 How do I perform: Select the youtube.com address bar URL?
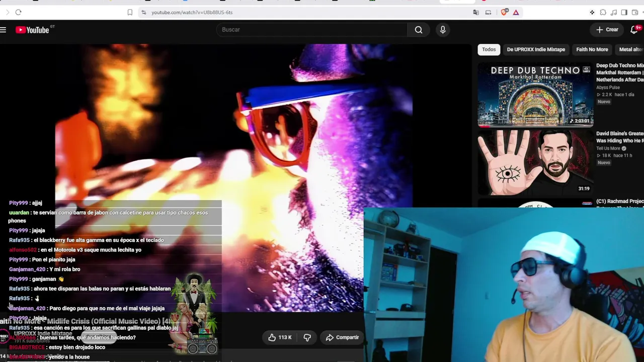tap(192, 12)
